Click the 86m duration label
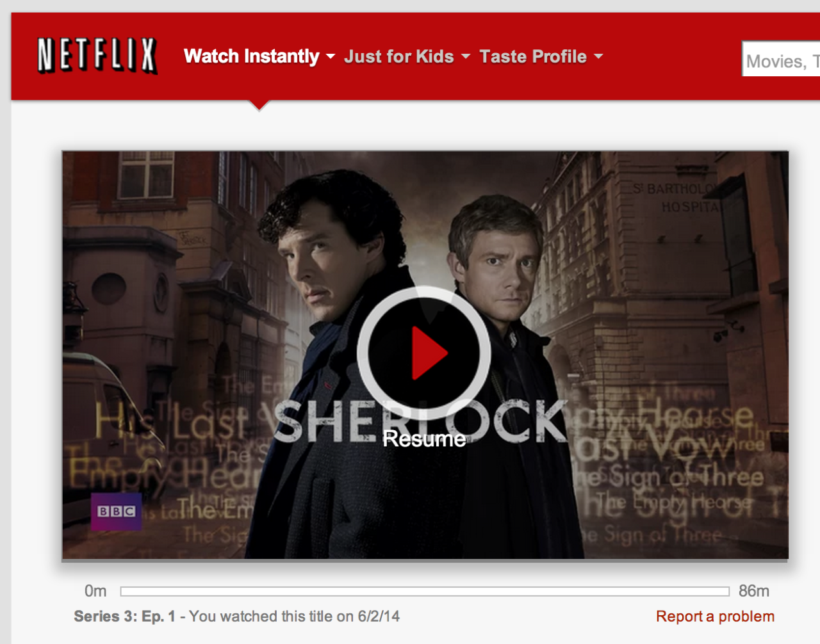The image size is (820, 644). pos(754,591)
